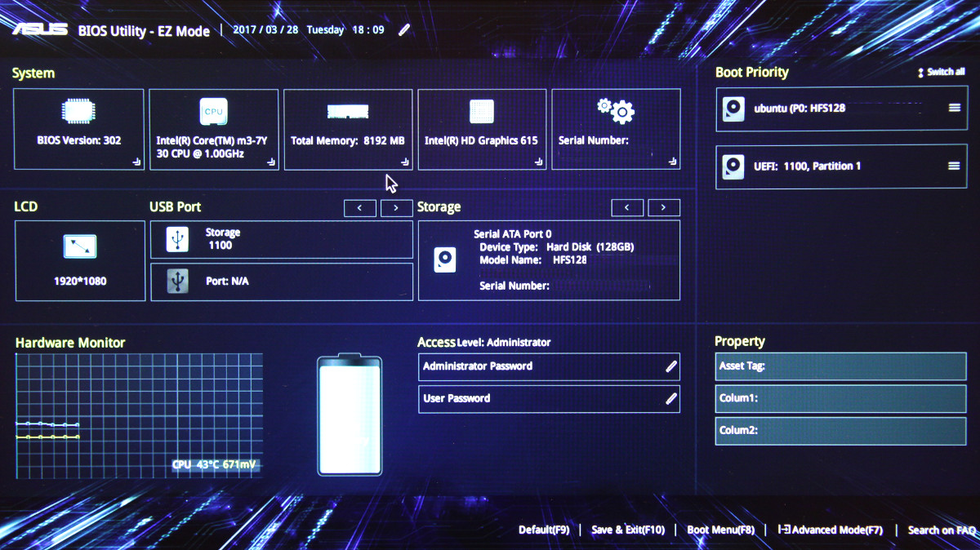
Task: Open Advanced Mode (F7)
Action: pos(831,530)
